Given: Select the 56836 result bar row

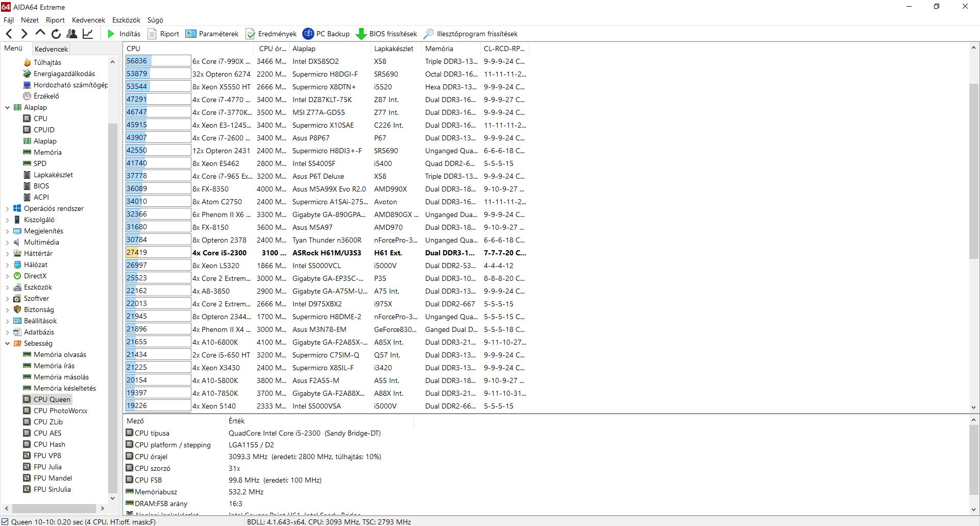Looking at the screenshot, I should pyautogui.click(x=158, y=61).
